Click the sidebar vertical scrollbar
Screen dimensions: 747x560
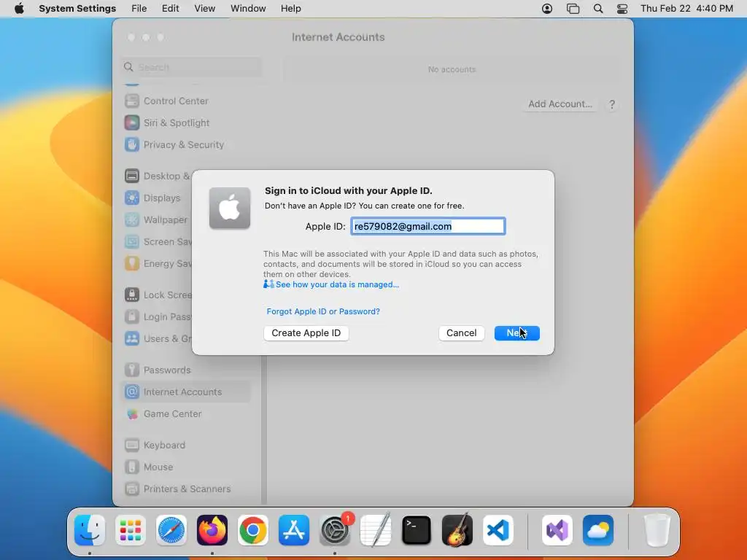click(264, 429)
